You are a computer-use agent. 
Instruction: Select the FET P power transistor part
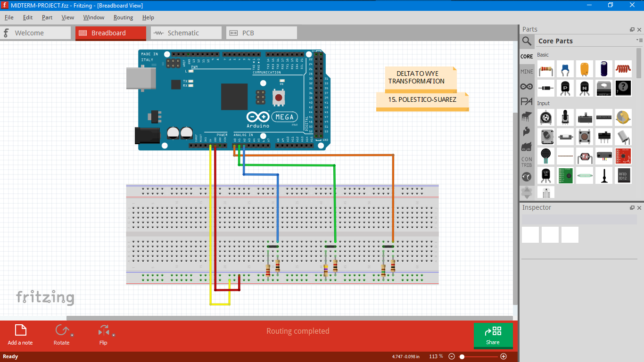tap(604, 88)
